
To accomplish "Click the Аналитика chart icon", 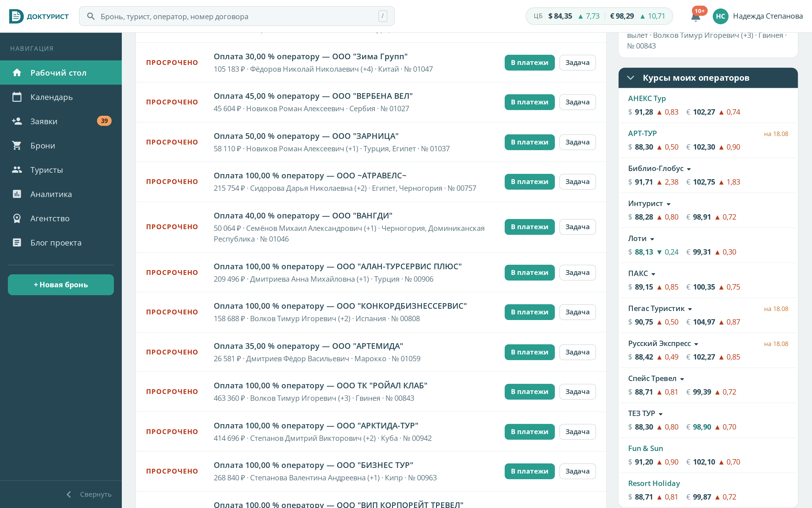I will pyautogui.click(x=17, y=194).
